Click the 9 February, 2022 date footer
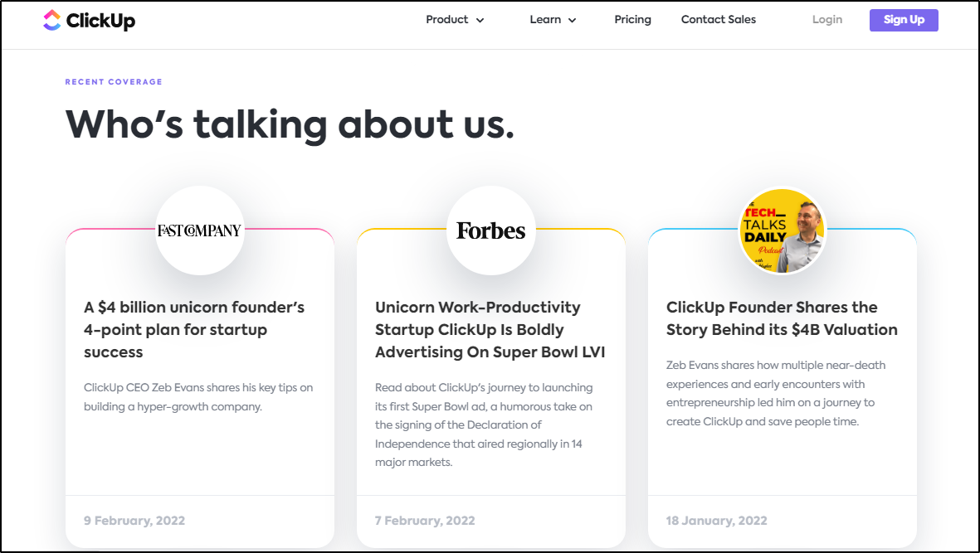Image resolution: width=980 pixels, height=553 pixels. tap(134, 521)
